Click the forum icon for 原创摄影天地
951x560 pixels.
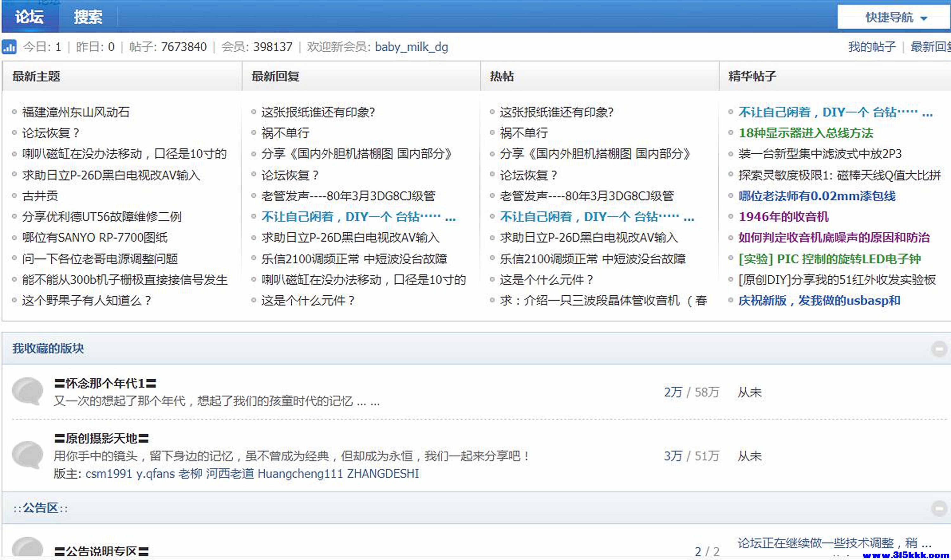point(28,455)
